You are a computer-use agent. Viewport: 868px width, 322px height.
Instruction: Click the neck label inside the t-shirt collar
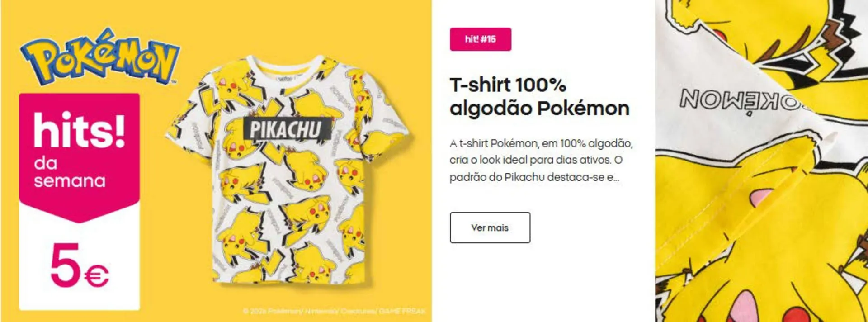(285, 78)
